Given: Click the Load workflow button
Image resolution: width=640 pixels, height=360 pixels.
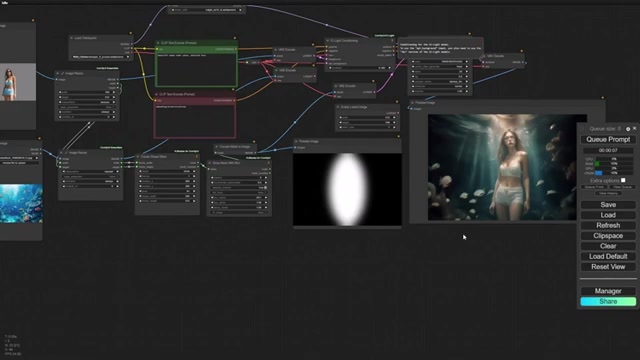Looking at the screenshot, I should click(608, 215).
